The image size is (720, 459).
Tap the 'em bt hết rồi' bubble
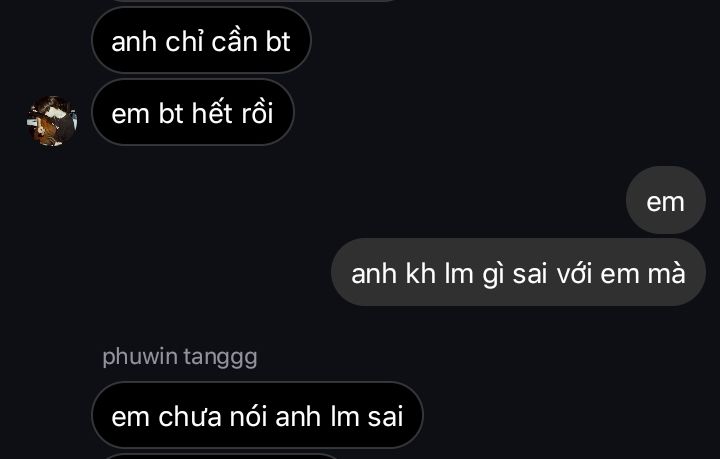(192, 112)
